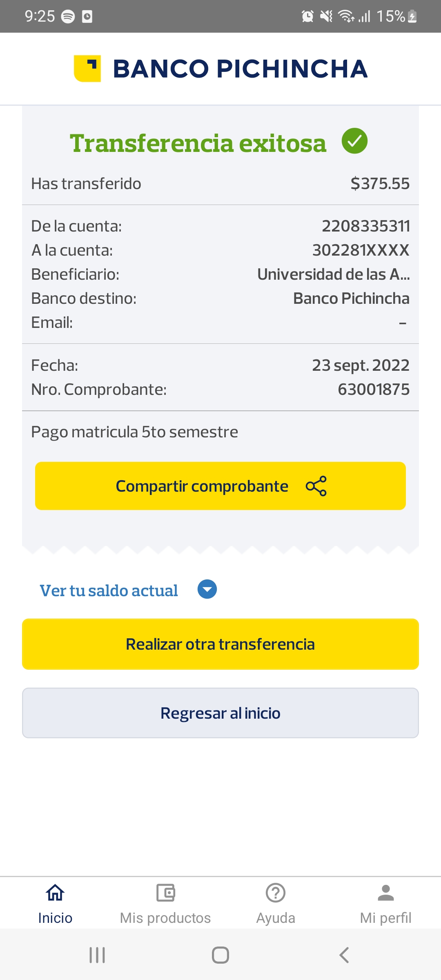Show balance via Ver tu saldo actual

tap(109, 590)
